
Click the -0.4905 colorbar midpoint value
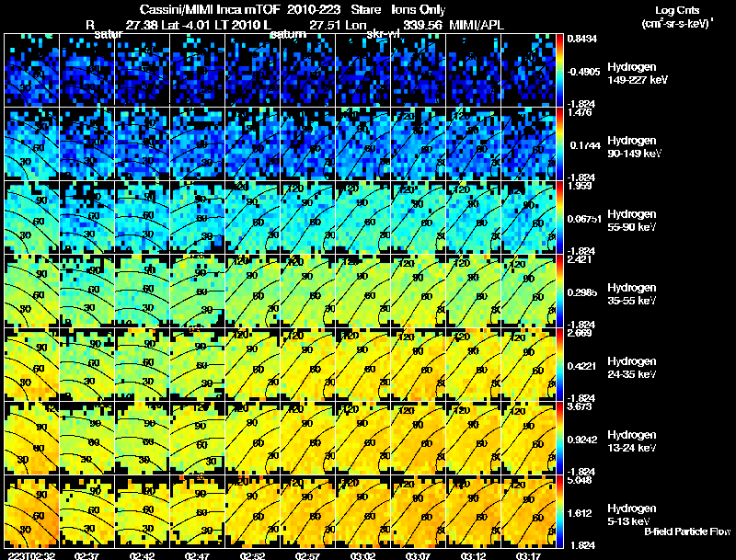583,72
